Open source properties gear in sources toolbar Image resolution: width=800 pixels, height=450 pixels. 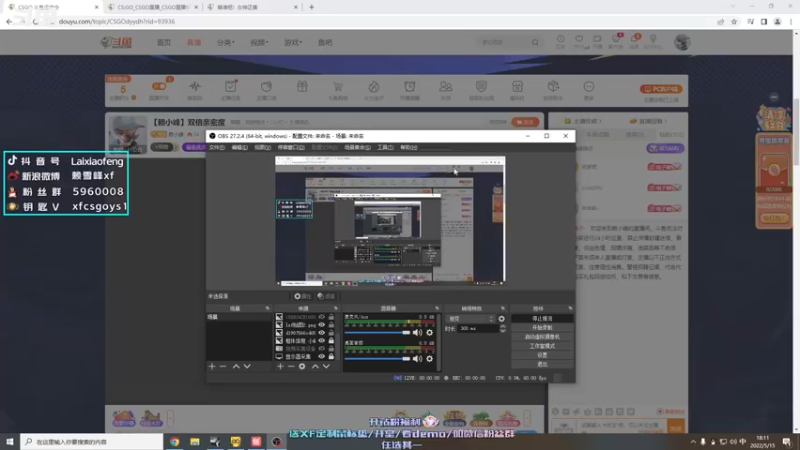click(x=302, y=366)
